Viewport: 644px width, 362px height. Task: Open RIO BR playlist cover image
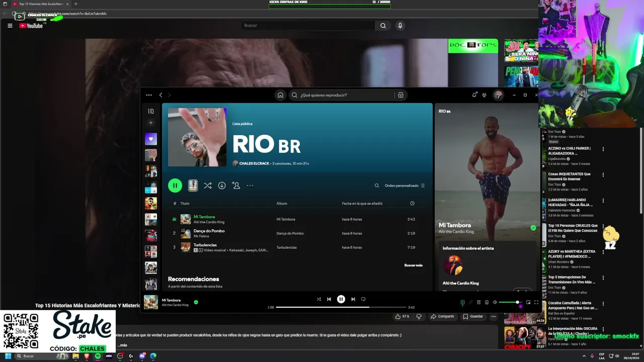(197, 137)
